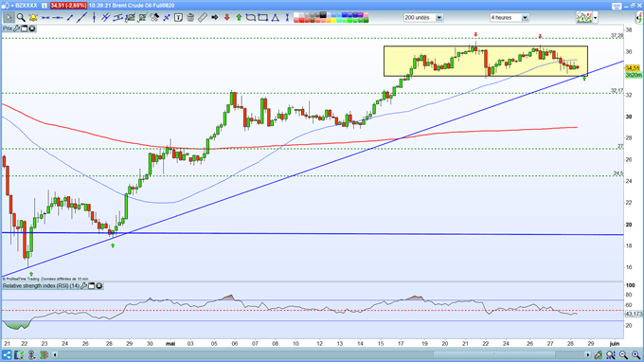This screenshot has width=644, height=362.
Task: Click the Prix panel label
Action: pos(8,28)
